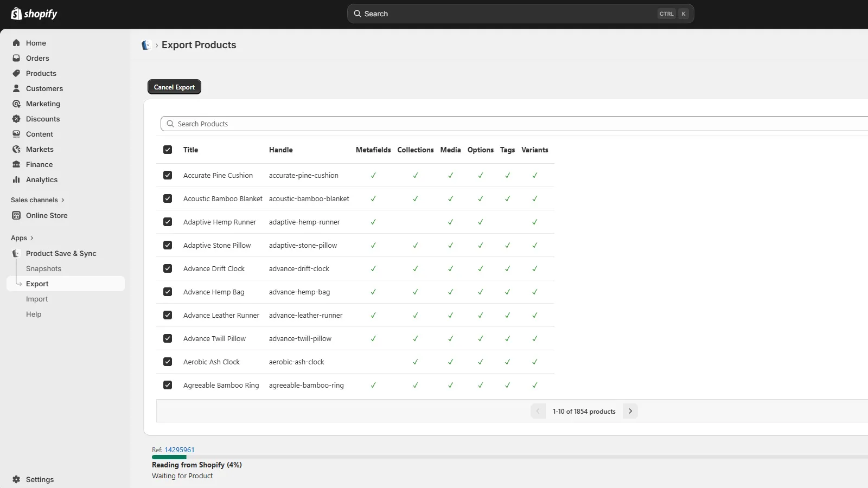
Task: Expand the Apps section
Action: (22, 237)
